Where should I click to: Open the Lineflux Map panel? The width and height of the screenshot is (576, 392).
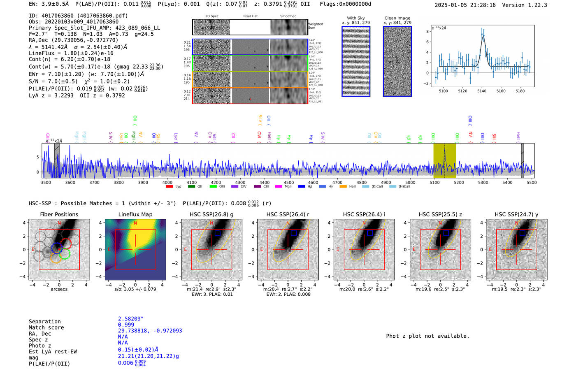135,249
